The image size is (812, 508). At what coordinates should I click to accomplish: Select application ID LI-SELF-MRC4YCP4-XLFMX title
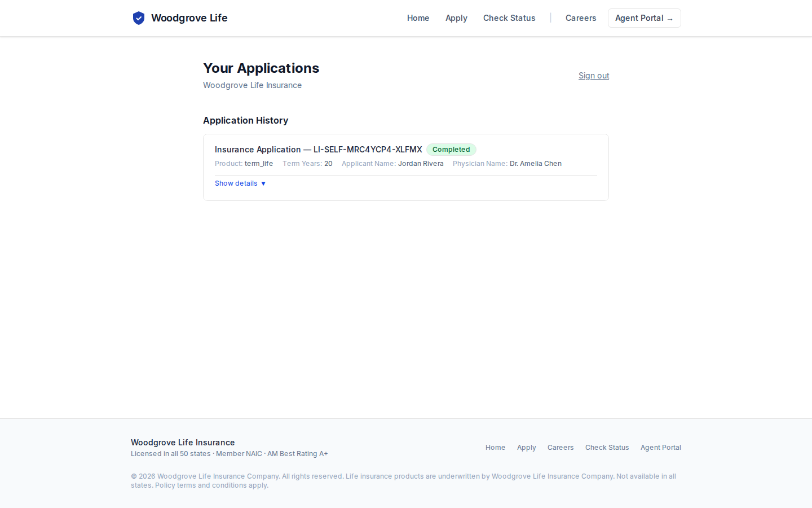click(318, 150)
